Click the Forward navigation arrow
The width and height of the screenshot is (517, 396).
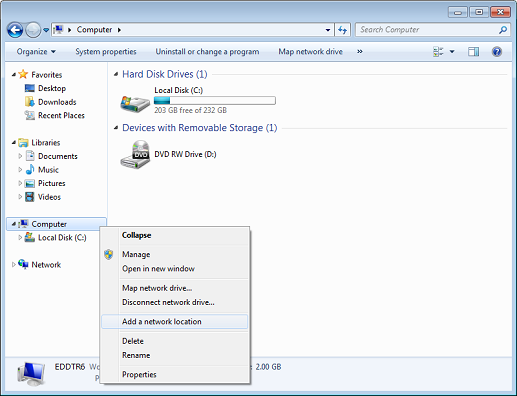pos(33,30)
